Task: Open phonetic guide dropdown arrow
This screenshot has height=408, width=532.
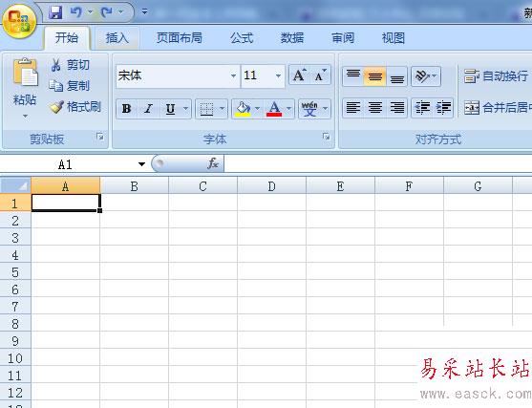Action: point(326,109)
